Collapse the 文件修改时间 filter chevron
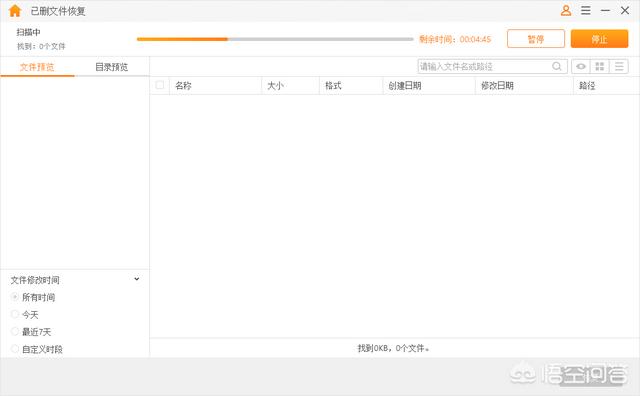This screenshot has width=640, height=396. 137,279
